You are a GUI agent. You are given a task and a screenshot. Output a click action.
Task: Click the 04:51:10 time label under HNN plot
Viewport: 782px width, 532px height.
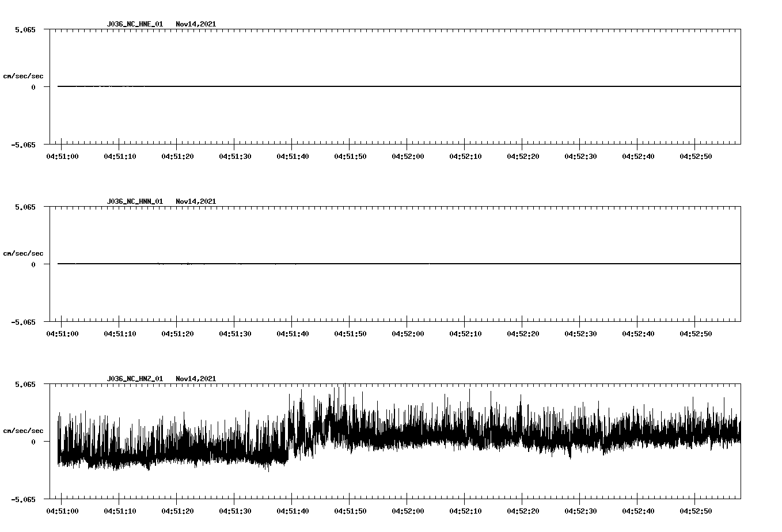coord(120,334)
